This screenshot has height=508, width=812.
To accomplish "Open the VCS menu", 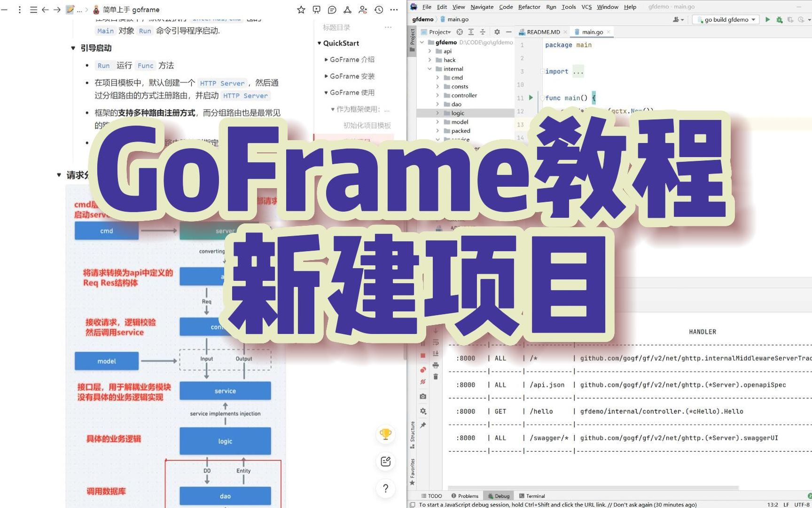I will point(586,7).
